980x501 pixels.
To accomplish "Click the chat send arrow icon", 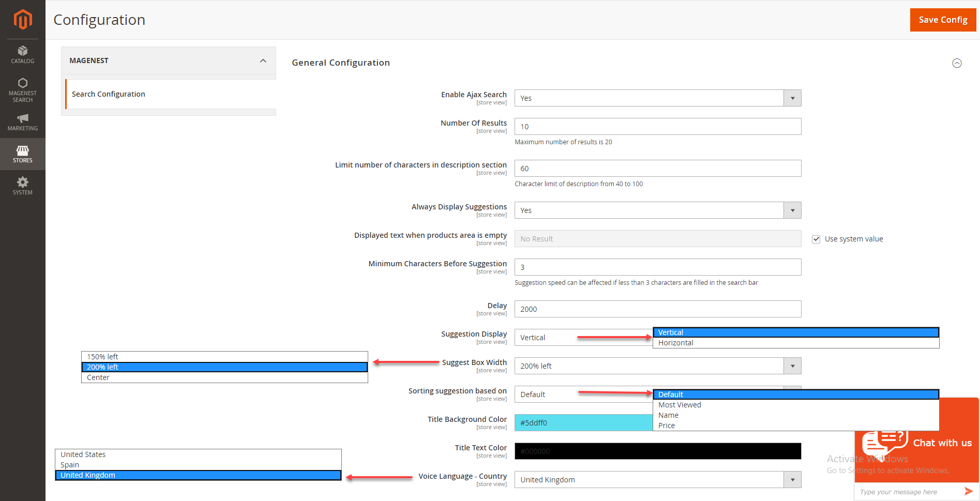I will [x=968, y=491].
